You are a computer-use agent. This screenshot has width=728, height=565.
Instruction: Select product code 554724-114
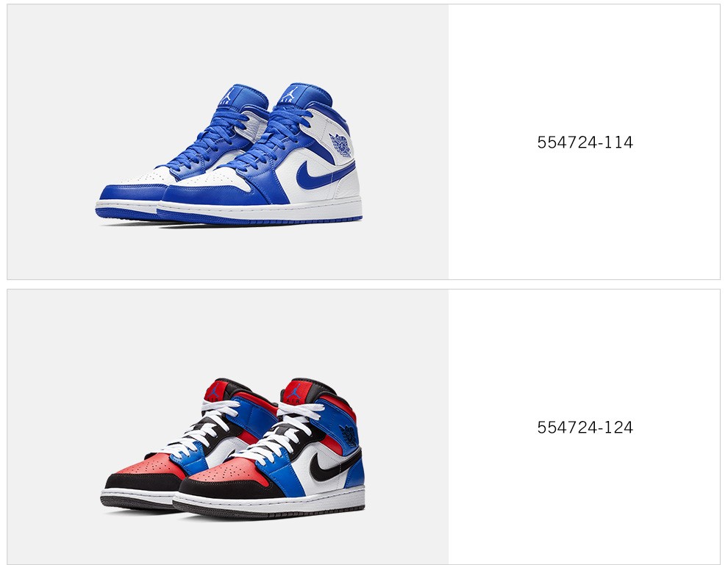coord(585,142)
